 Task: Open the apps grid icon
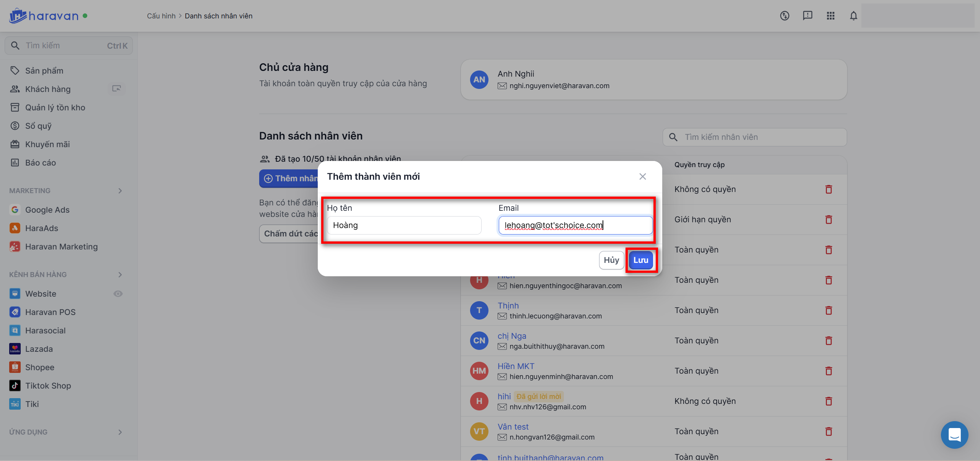click(830, 16)
